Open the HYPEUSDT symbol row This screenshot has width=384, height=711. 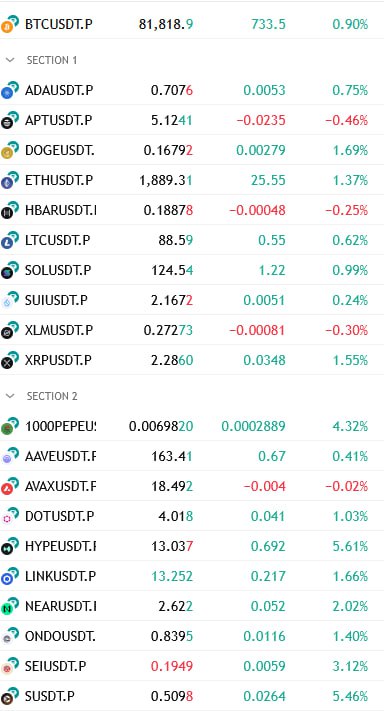point(192,546)
